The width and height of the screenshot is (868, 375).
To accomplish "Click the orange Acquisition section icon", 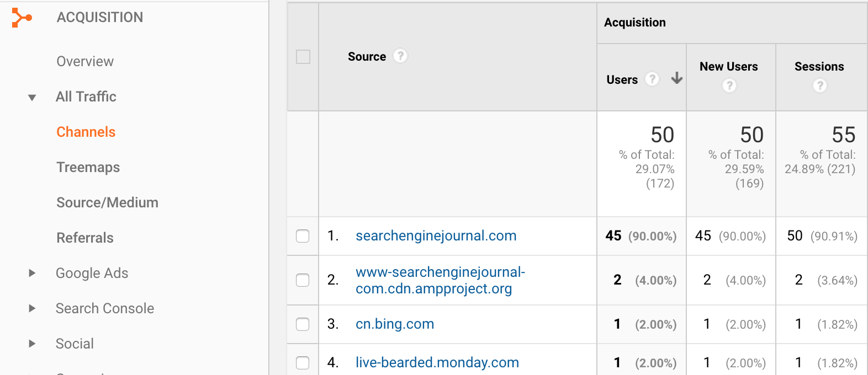I will tap(21, 18).
